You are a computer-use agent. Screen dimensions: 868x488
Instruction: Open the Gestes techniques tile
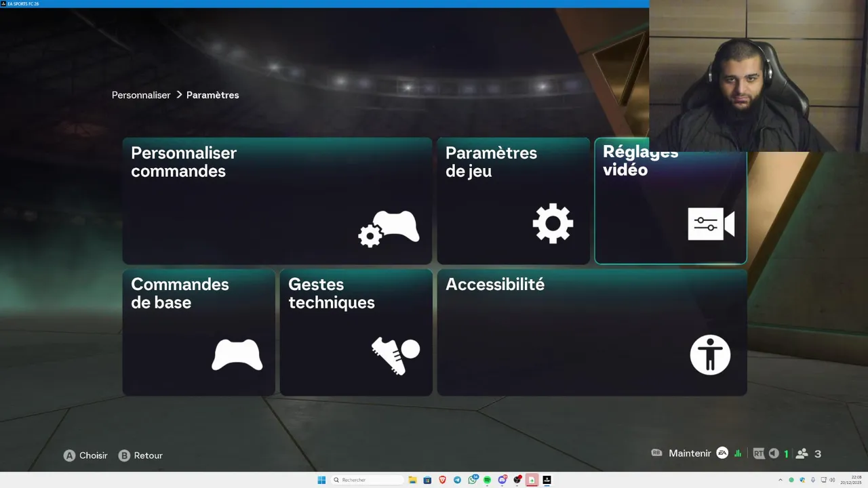356,332
